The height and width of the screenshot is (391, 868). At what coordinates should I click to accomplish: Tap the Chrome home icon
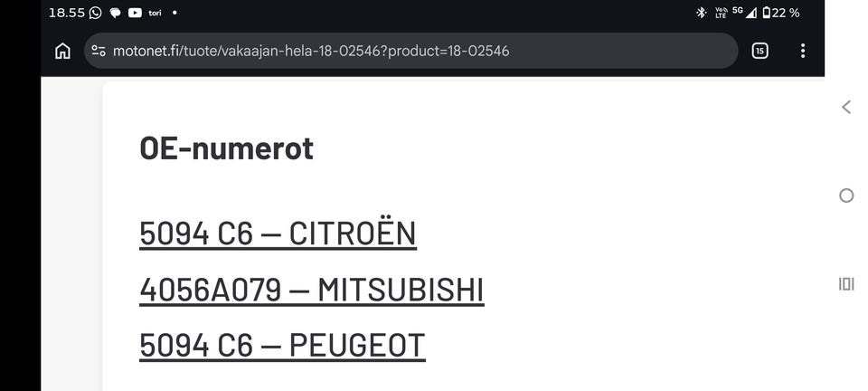point(62,51)
